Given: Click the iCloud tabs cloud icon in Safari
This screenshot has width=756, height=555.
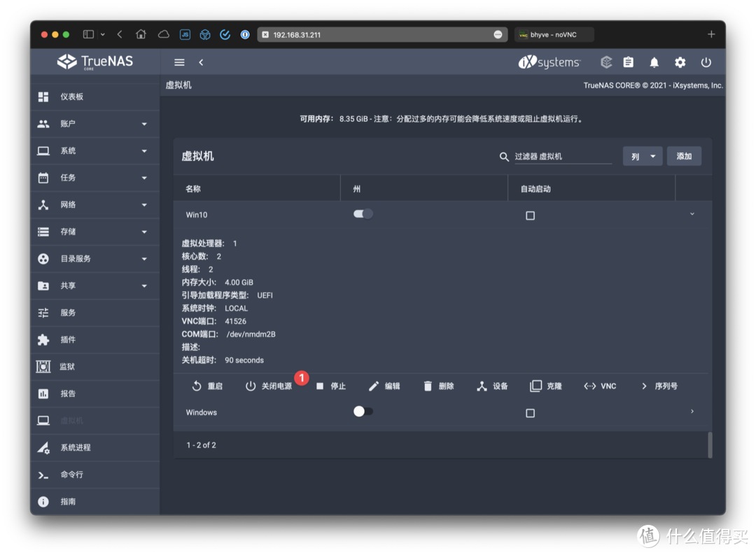Looking at the screenshot, I should pyautogui.click(x=163, y=34).
